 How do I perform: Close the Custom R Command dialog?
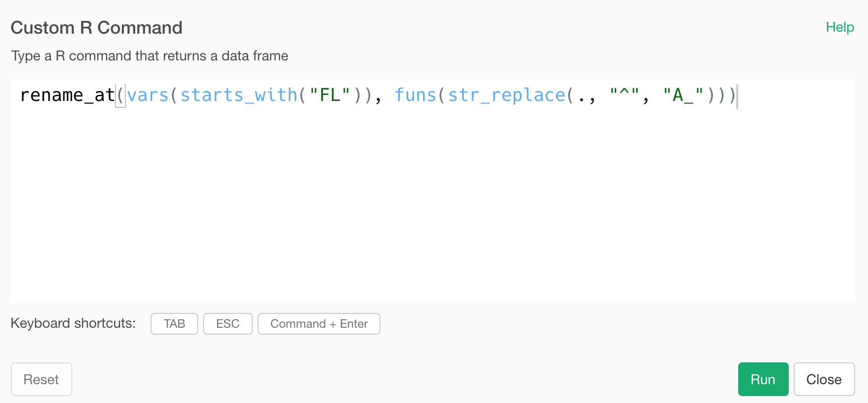click(x=824, y=379)
